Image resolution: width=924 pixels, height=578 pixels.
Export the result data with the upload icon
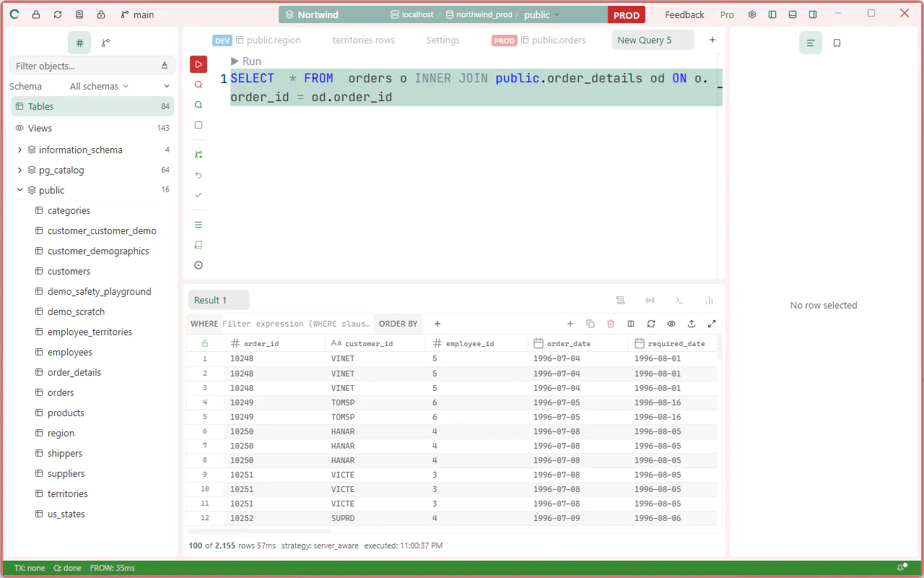692,324
